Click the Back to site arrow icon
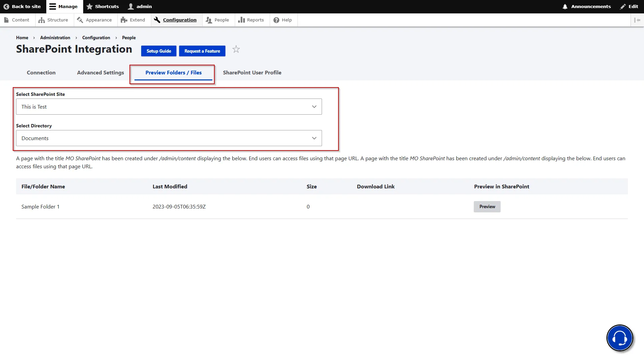 [6, 6]
